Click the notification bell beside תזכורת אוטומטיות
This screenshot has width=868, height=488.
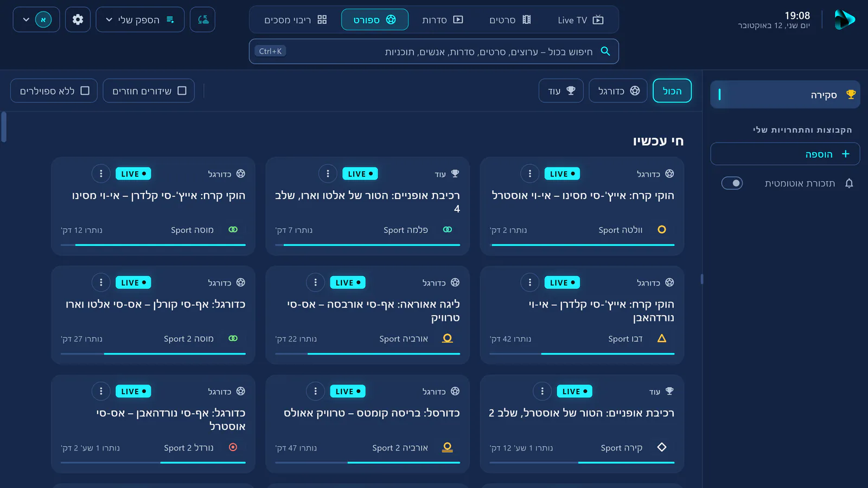click(849, 183)
